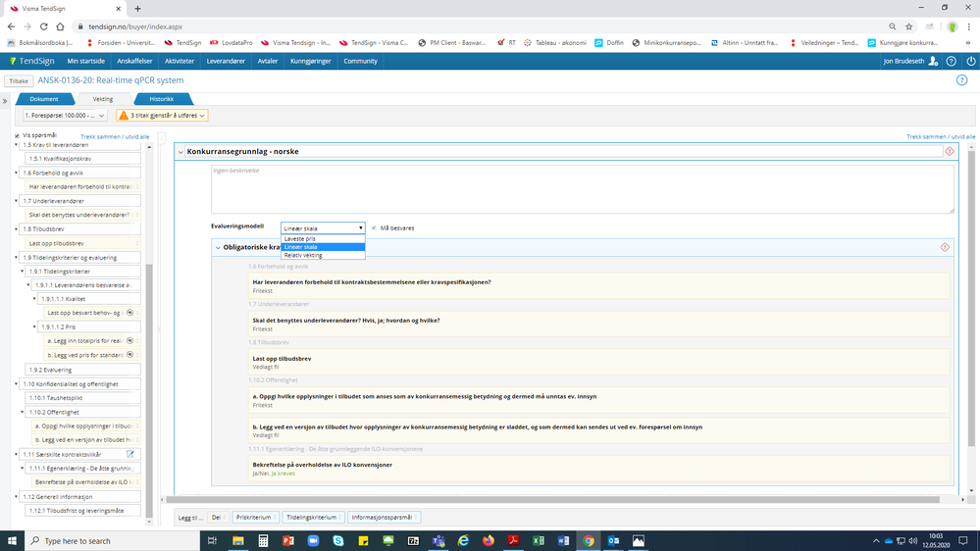Click the Windows Type here to search box
The image size is (980, 551).
pos(113,541)
